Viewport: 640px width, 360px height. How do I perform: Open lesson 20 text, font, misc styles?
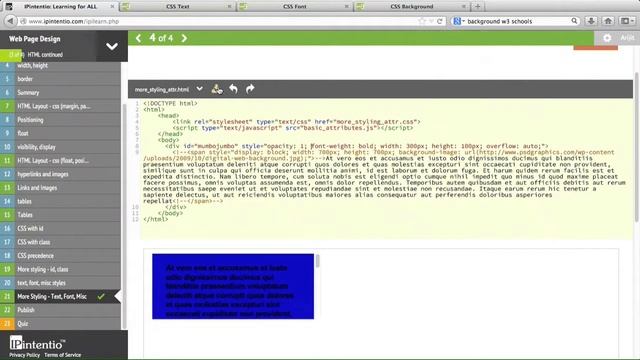(x=60, y=283)
